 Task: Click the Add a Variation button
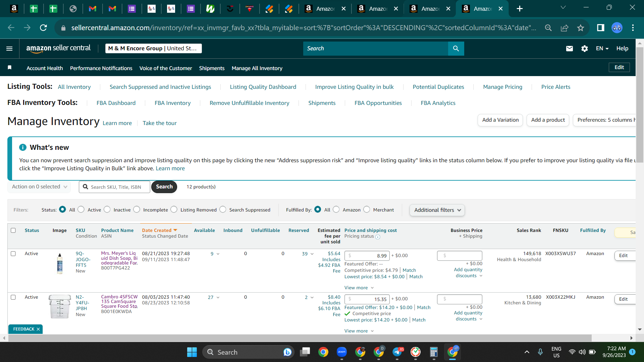(x=500, y=120)
